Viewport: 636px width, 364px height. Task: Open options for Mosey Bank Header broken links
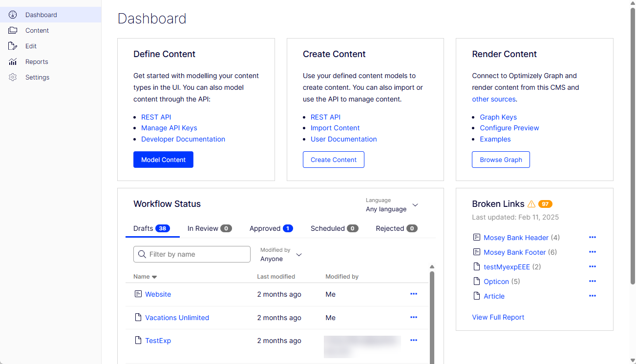[593, 237]
